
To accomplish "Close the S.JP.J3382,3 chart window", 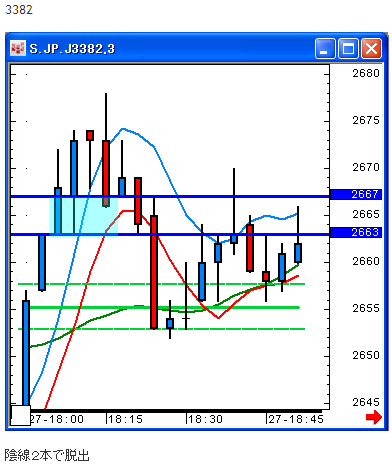I will pos(371,49).
